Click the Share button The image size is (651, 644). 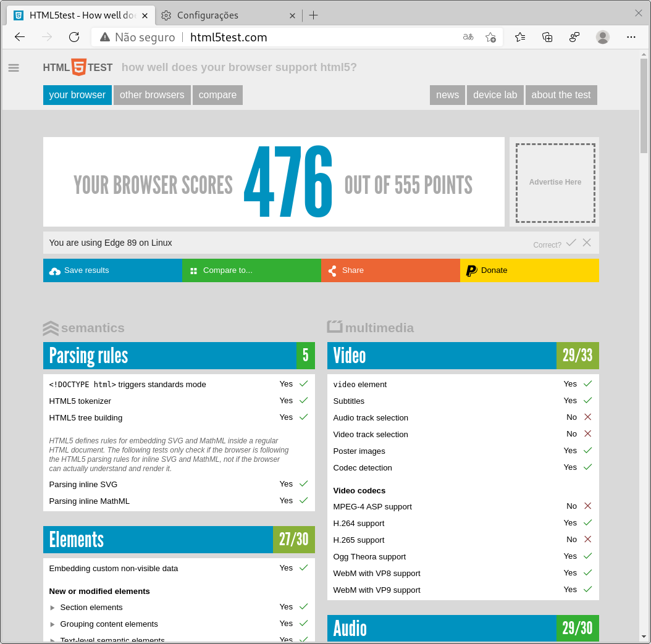click(x=391, y=270)
